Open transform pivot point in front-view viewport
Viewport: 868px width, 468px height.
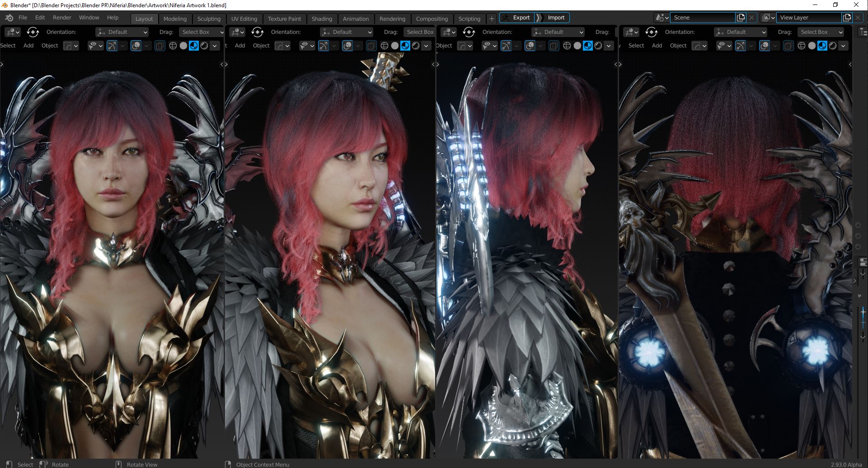(x=33, y=32)
